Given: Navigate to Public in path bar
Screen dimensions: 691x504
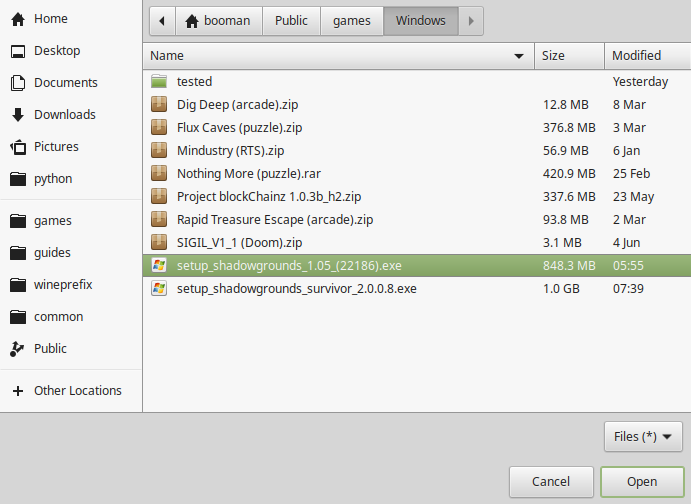Looking at the screenshot, I should [291, 21].
